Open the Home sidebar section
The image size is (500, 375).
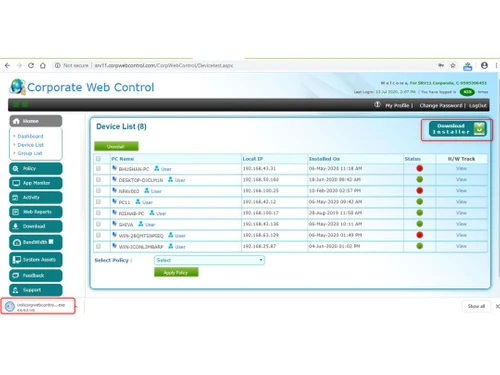tap(36, 121)
